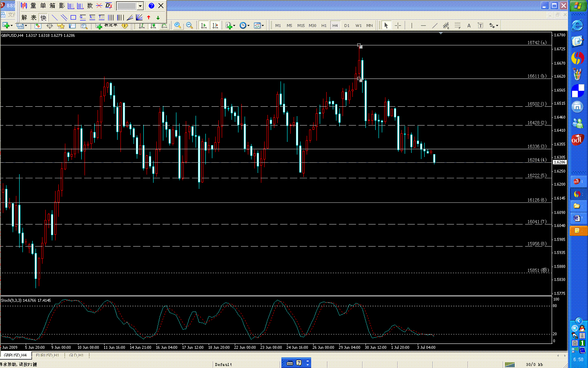
Task: Select the rectangle drawing tool
Action: (73, 18)
